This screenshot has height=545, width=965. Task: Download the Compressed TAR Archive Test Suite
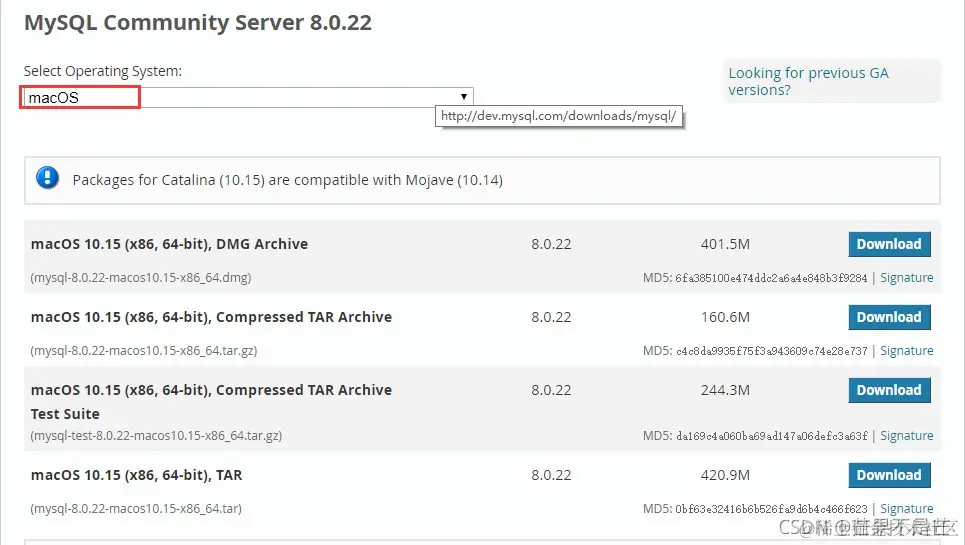click(x=889, y=390)
